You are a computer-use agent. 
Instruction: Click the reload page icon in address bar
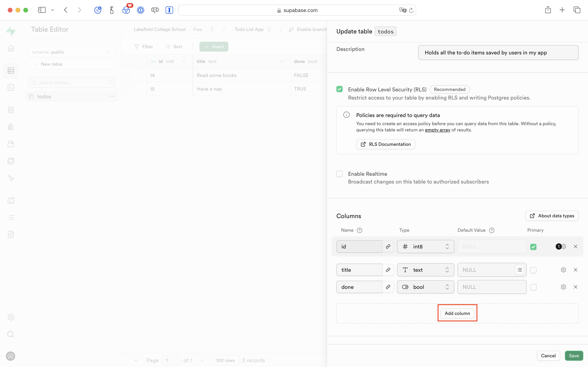point(411,10)
